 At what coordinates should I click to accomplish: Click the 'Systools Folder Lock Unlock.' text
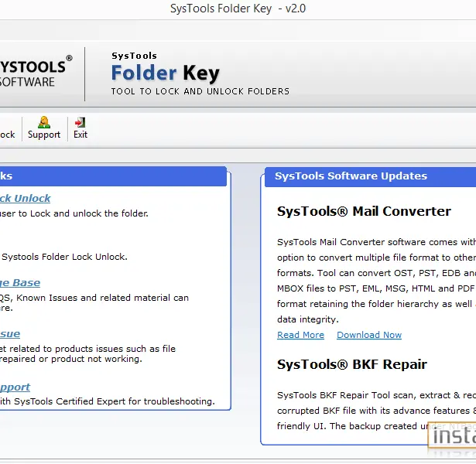64,257
